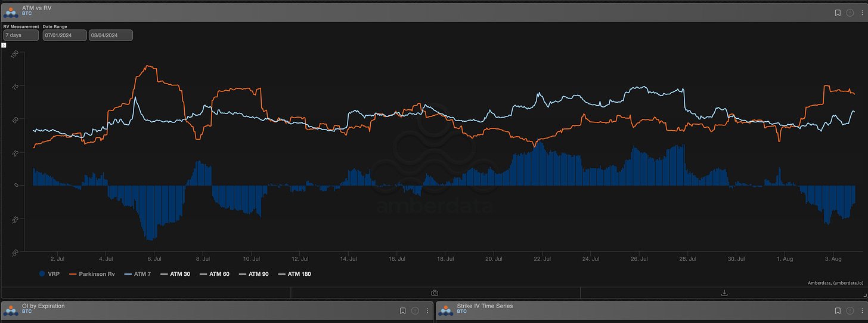Edit start date field 07/01/2024
The image size is (868, 323).
[x=64, y=35]
